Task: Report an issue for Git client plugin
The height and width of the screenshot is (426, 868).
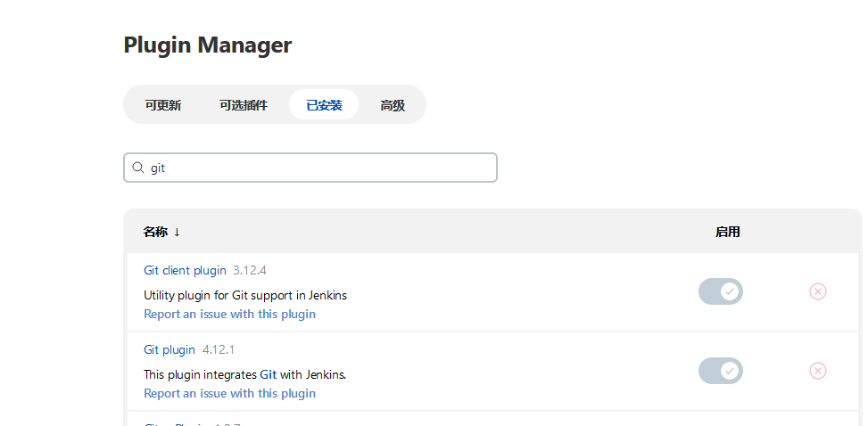Action: point(230,314)
